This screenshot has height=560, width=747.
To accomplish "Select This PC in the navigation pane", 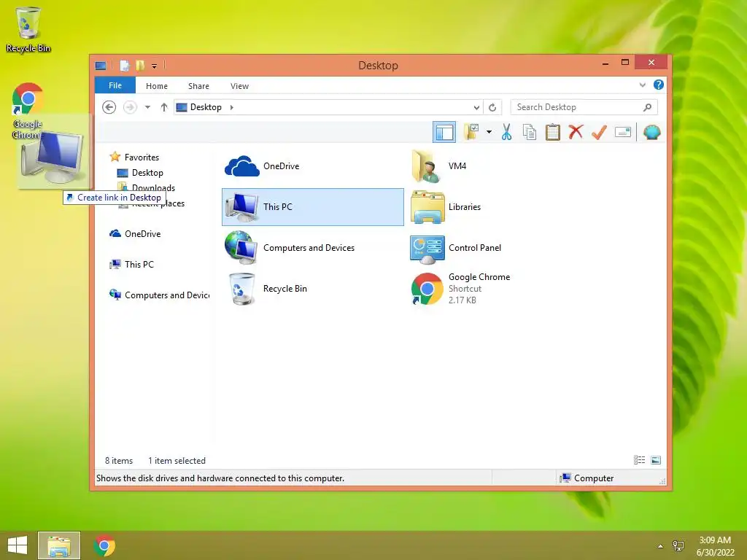I will click(132, 264).
